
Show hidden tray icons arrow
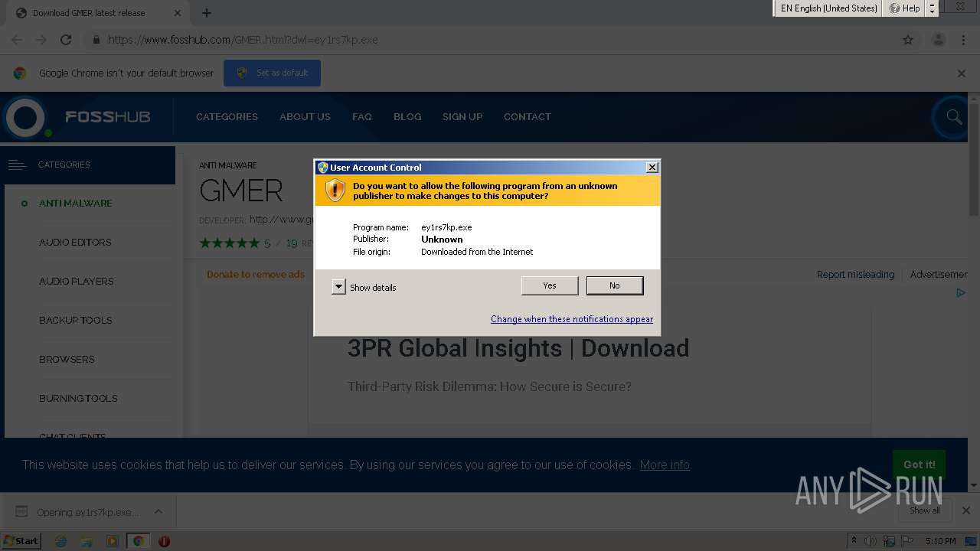(854, 541)
